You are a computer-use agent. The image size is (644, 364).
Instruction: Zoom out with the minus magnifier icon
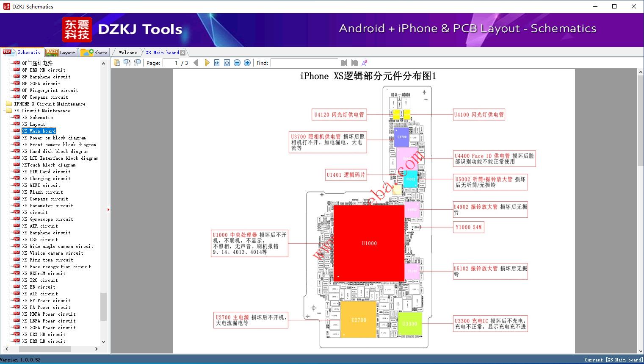coord(237,63)
